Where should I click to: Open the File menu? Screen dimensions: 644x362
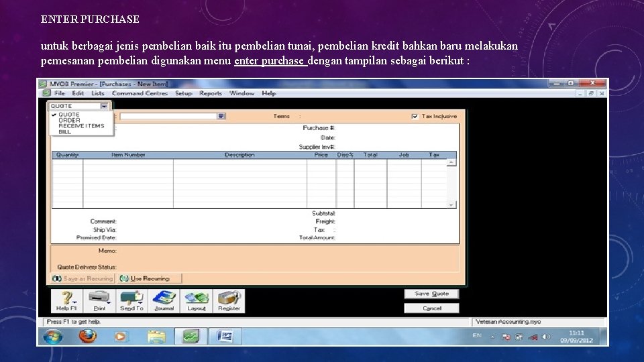[60, 94]
